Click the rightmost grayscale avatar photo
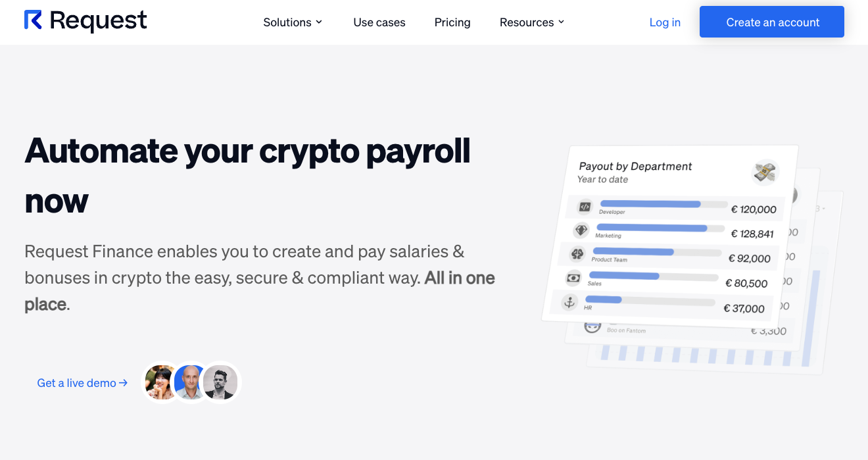The width and height of the screenshot is (868, 460). (x=220, y=382)
